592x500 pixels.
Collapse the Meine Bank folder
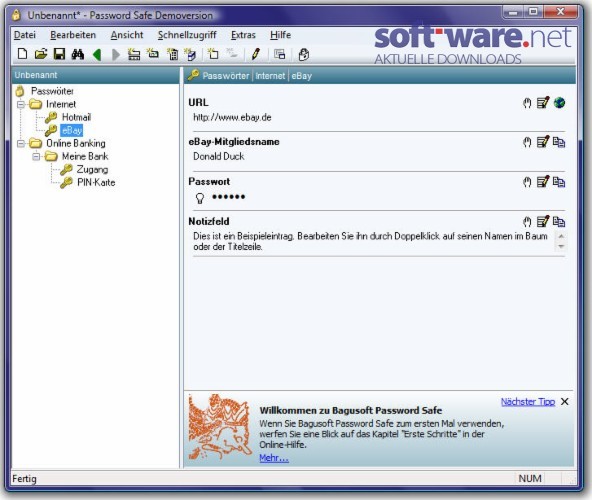click(x=36, y=156)
